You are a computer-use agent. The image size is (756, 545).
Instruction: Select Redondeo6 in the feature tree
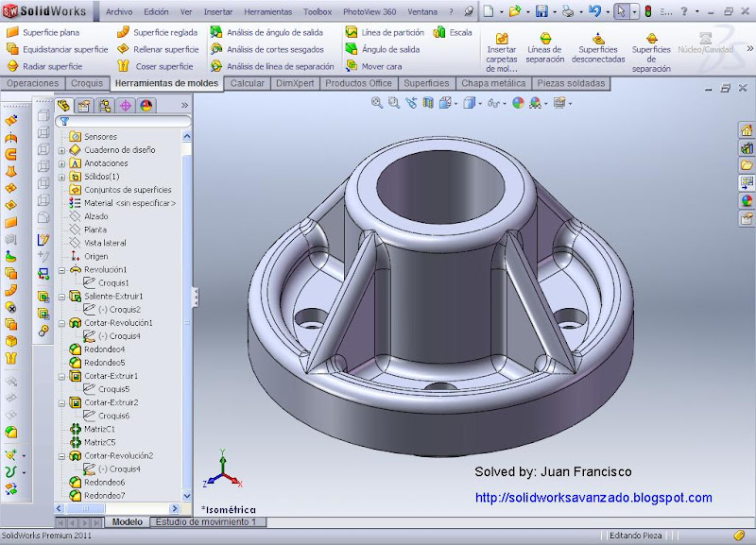104,482
